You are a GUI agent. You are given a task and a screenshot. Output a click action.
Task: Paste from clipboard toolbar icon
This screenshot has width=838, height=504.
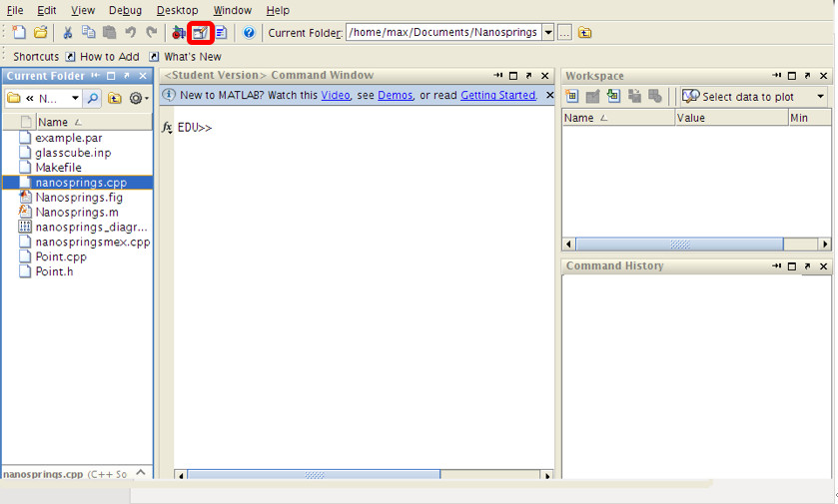(109, 33)
